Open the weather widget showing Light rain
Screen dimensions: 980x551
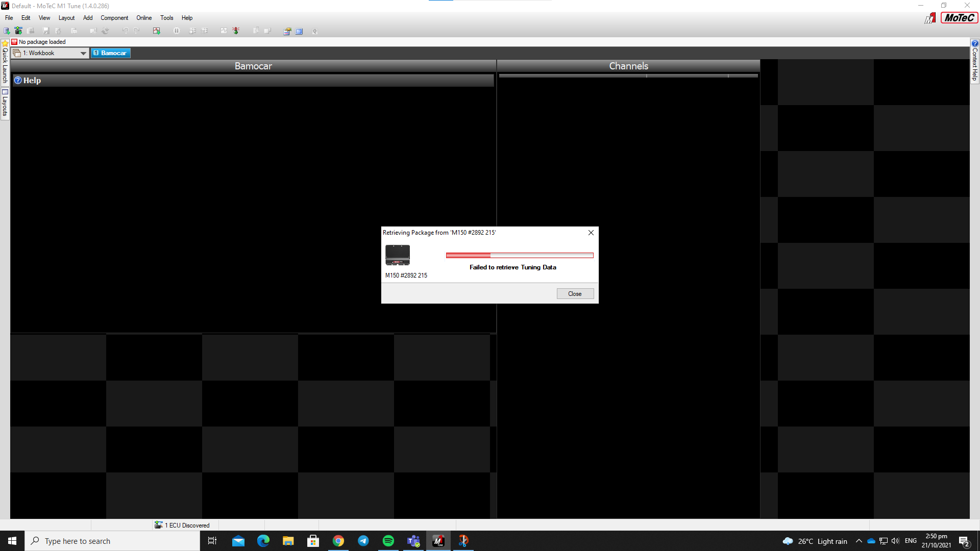coord(815,541)
